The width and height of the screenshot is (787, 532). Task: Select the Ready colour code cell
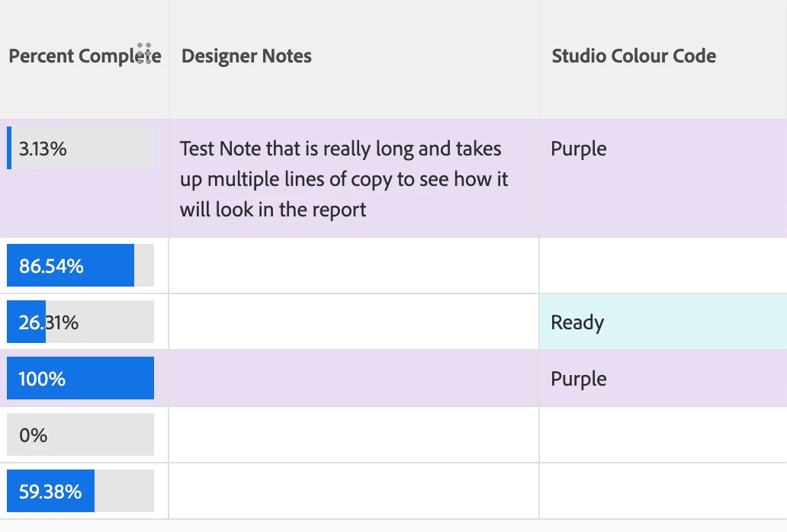pyautogui.click(x=662, y=322)
